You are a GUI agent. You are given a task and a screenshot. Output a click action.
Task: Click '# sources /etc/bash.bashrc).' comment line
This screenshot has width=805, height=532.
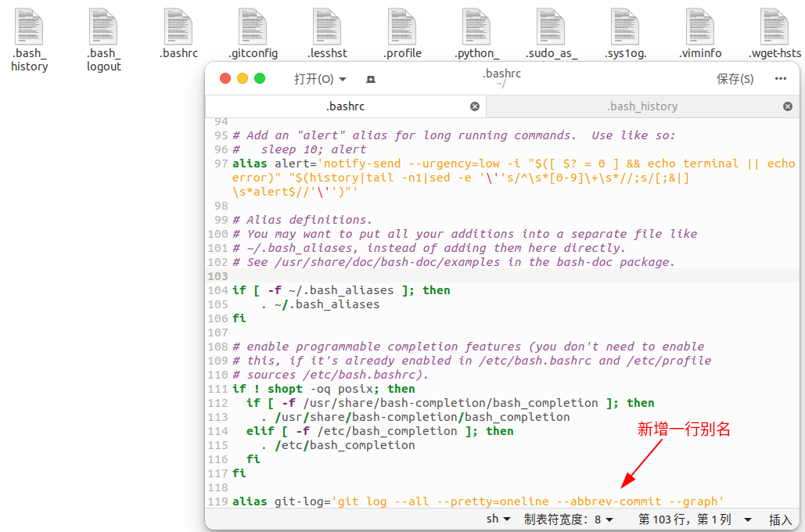pos(330,375)
